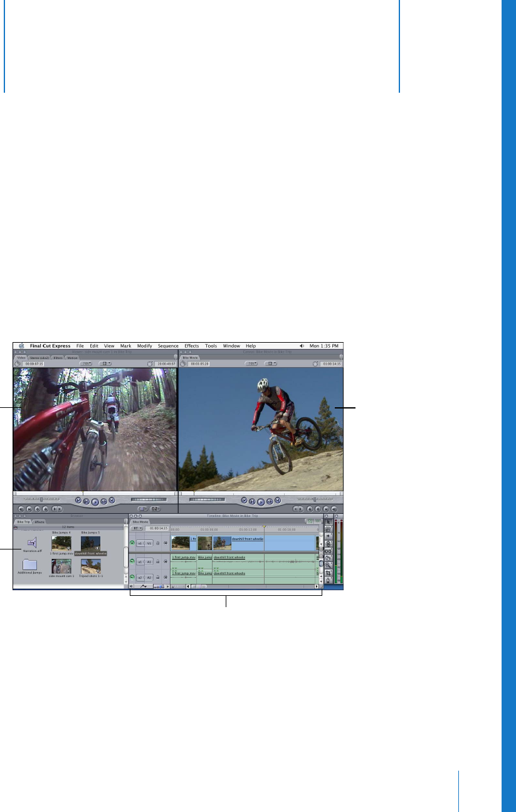The height and width of the screenshot is (812, 516).
Task: Click the Timeline current timecode field
Action: (x=157, y=528)
